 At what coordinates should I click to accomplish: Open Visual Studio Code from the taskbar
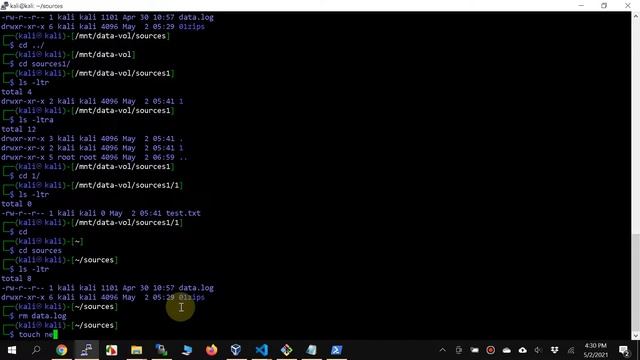pyautogui.click(x=262, y=350)
